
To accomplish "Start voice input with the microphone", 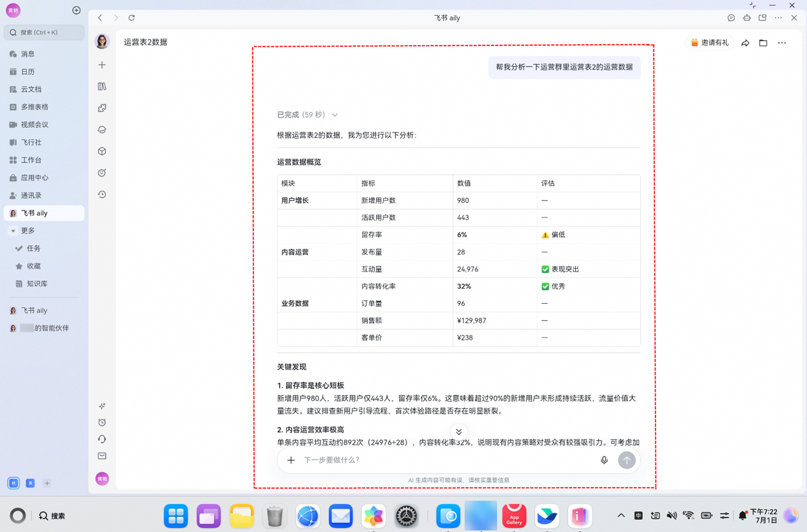I will (604, 460).
